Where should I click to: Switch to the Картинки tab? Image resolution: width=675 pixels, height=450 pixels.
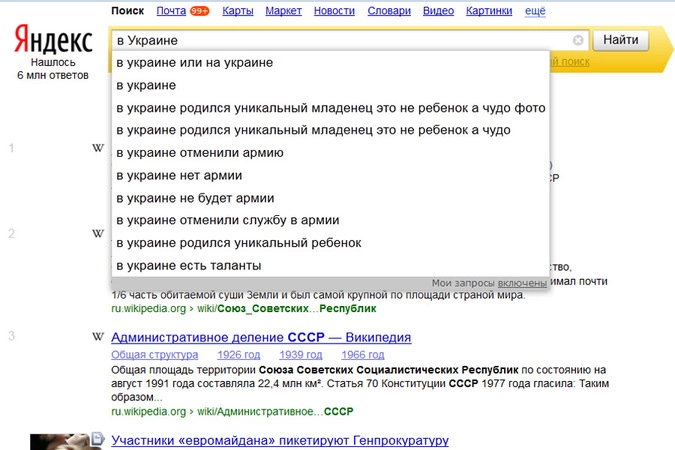[x=489, y=11]
